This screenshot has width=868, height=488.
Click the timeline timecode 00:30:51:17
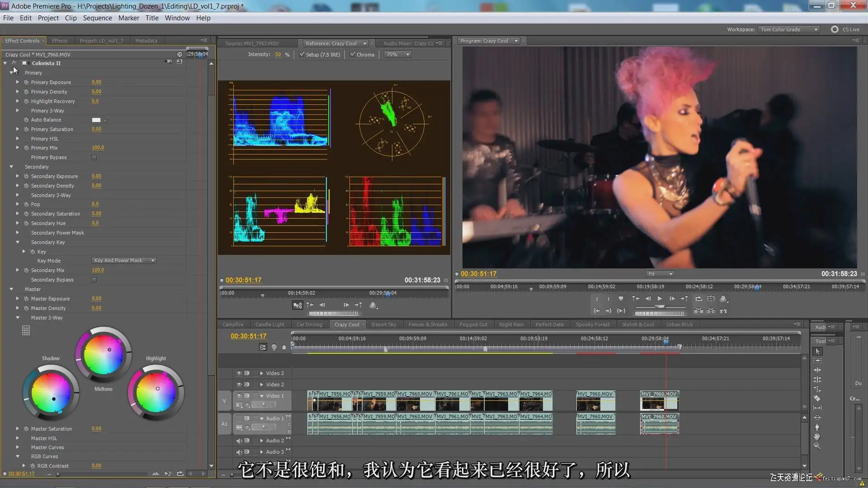(248, 336)
